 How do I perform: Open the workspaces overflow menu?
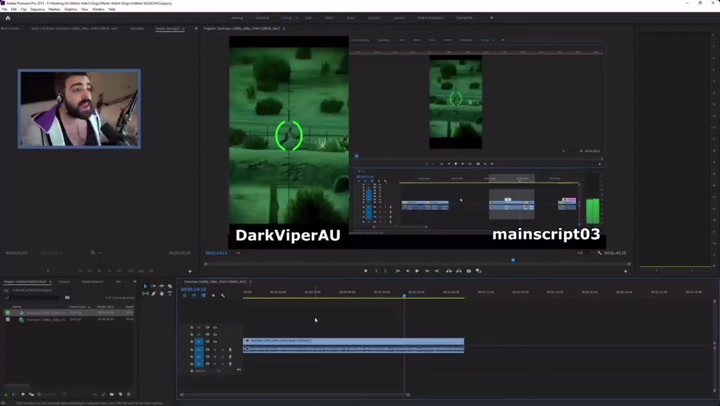492,18
